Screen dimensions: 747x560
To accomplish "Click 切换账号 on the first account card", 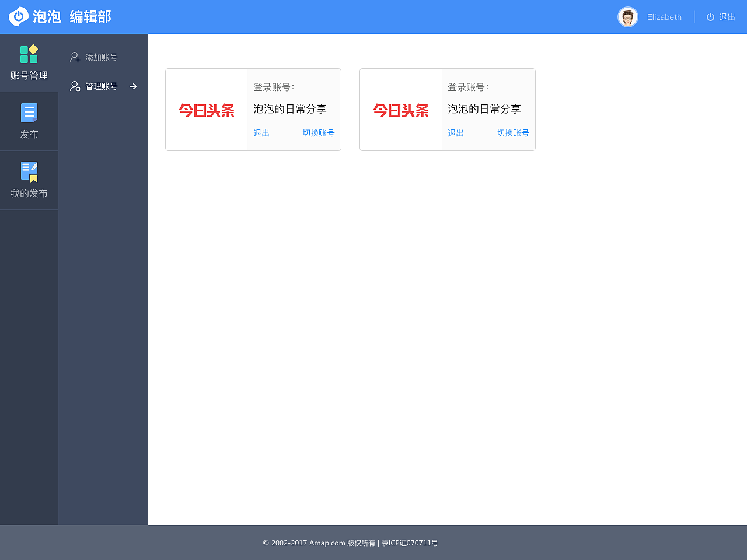I will tap(319, 133).
